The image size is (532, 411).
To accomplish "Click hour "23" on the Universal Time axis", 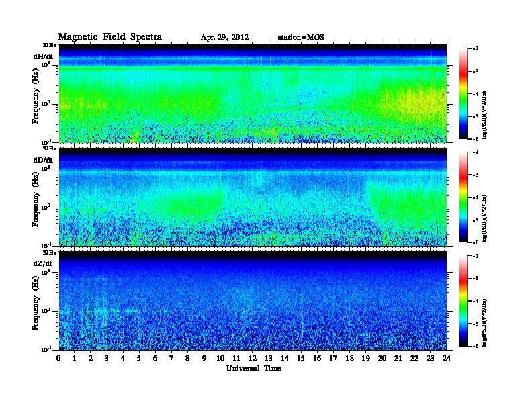I will click(x=430, y=358).
